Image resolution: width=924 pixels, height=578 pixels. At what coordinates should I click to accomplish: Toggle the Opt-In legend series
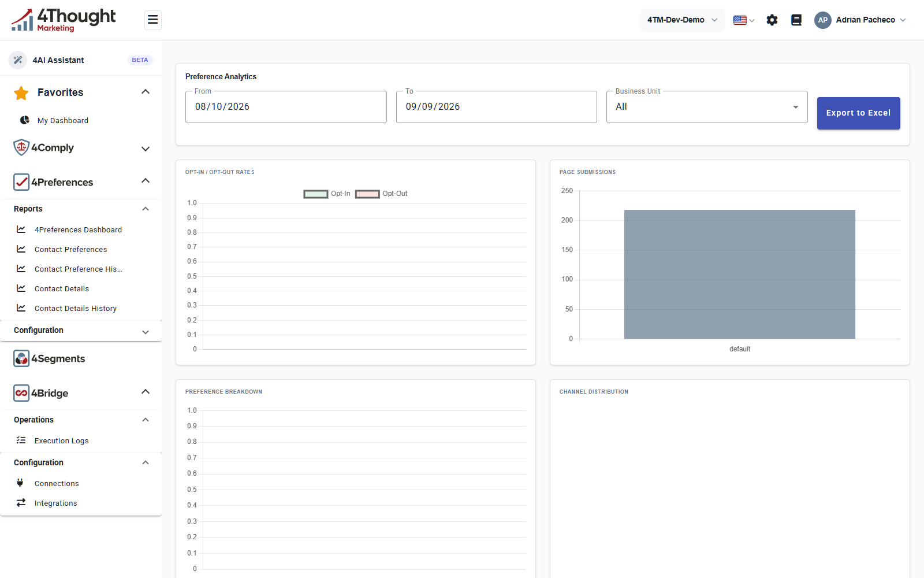coord(327,194)
